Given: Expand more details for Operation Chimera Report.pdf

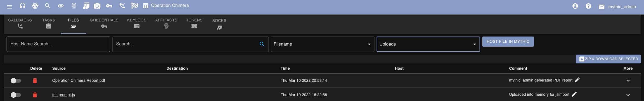Looking at the screenshot, I should (628, 81).
